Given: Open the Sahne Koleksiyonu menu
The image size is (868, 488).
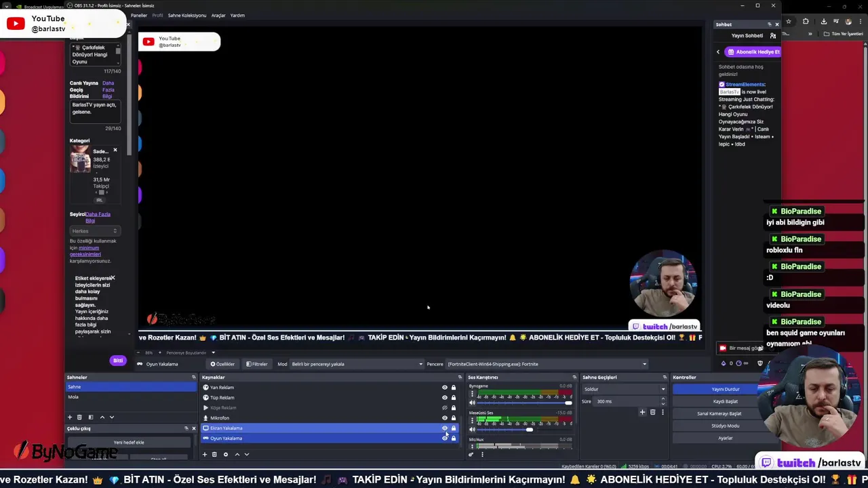Looking at the screenshot, I should coord(187,16).
